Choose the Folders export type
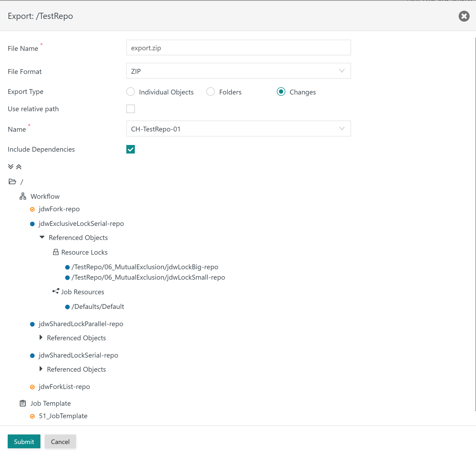The width and height of the screenshot is (476, 456). 211,92
